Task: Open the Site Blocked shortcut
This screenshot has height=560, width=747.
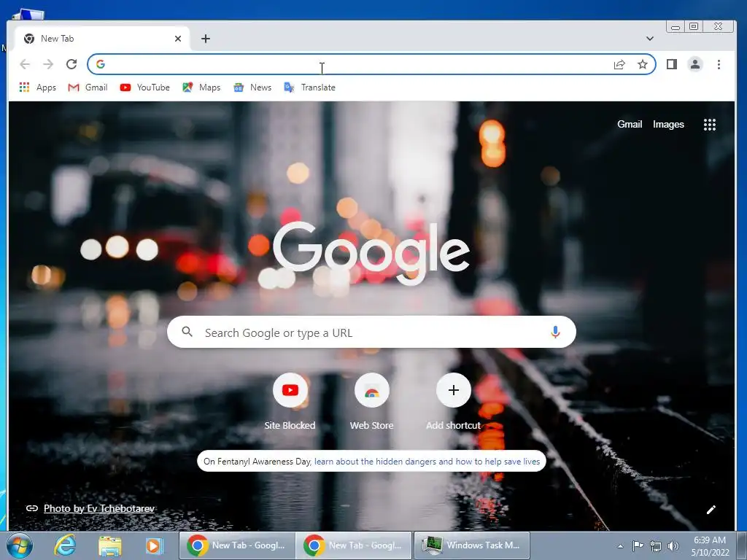Action: (290, 402)
